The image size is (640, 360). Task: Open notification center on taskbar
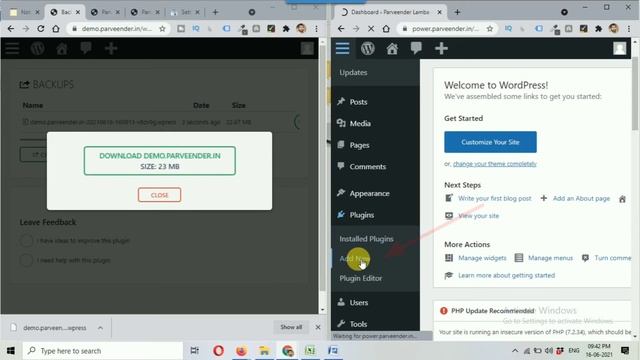pos(624,351)
